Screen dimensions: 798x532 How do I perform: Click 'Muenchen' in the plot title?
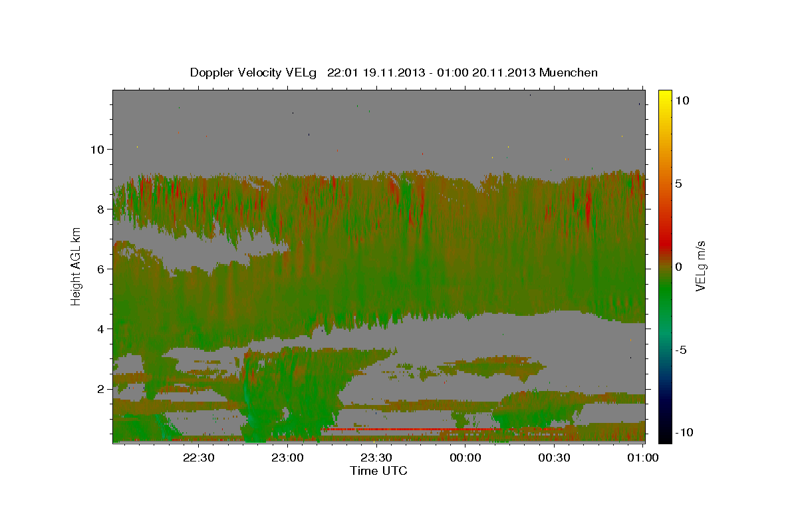click(569, 72)
